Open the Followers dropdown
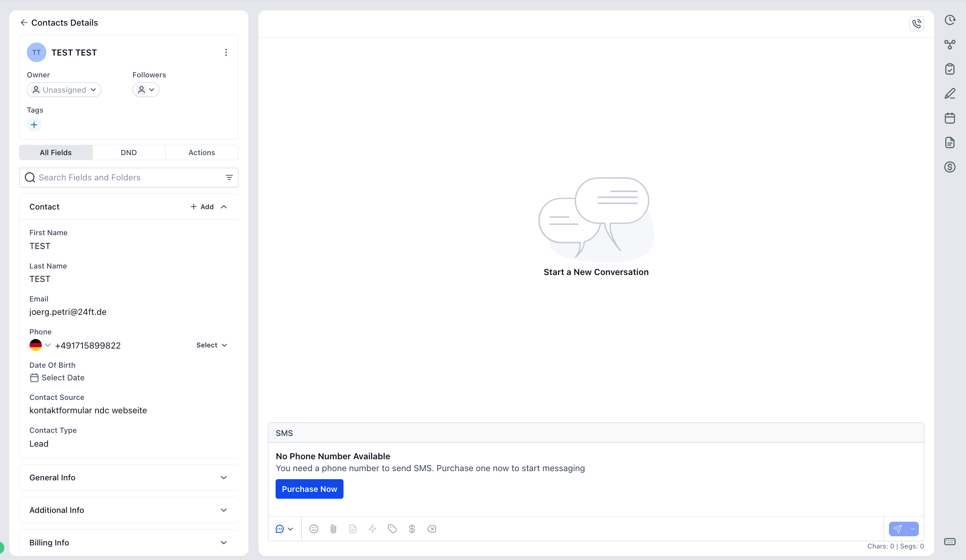Screen dimensions: 966x560 coord(146,90)
